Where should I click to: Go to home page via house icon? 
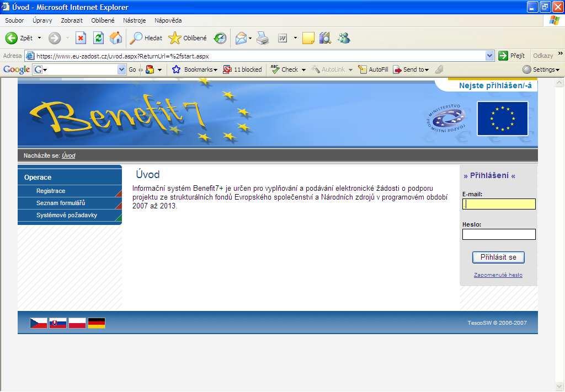coord(116,38)
